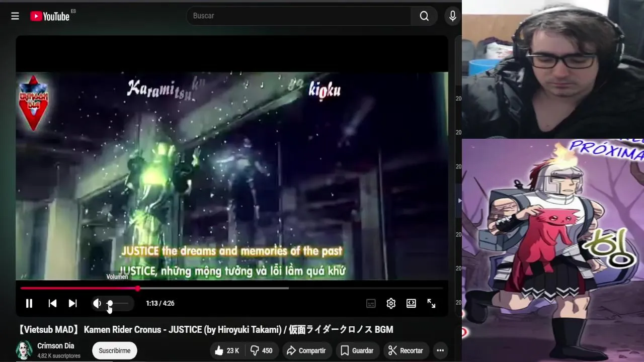
Task: Focus the Buscar search field
Action: tap(299, 16)
